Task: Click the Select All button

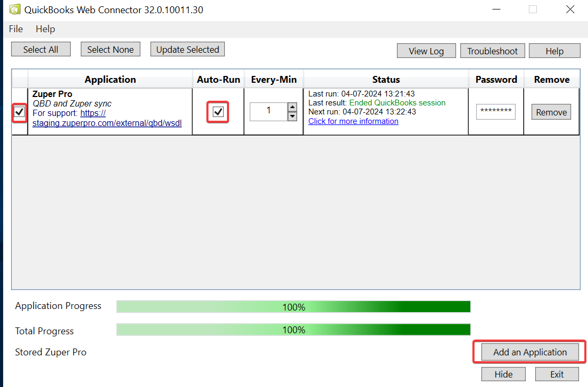Action: [x=41, y=50]
